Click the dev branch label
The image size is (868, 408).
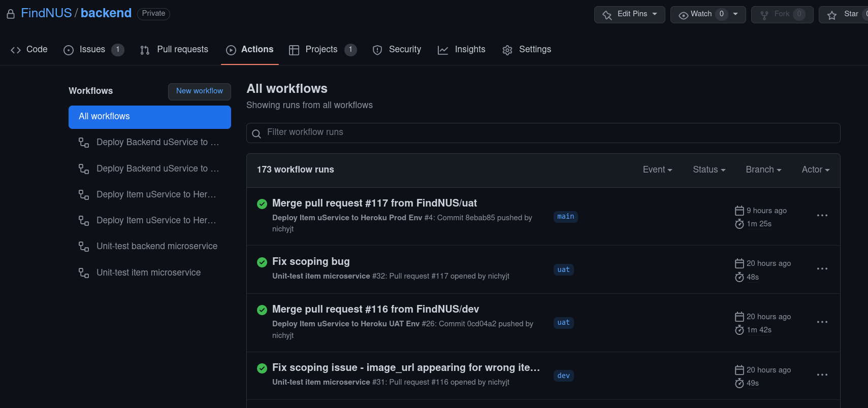(564, 376)
